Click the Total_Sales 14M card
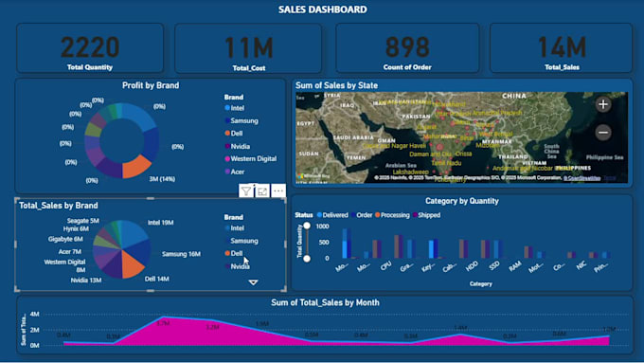The height and width of the screenshot is (363, 644). [x=561, y=48]
